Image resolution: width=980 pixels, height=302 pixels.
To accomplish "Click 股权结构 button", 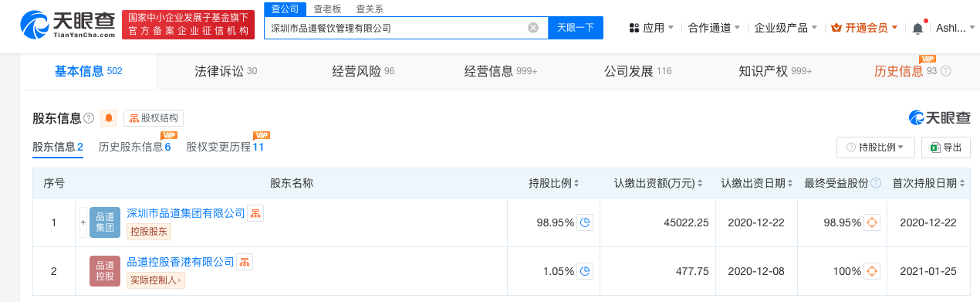I will pyautogui.click(x=154, y=118).
